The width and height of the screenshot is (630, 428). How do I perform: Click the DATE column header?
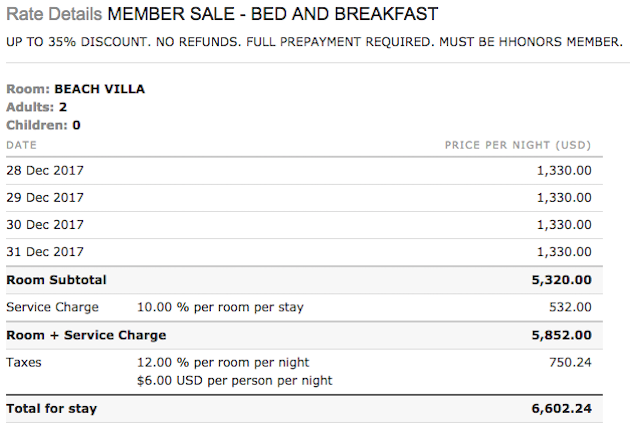point(22,145)
